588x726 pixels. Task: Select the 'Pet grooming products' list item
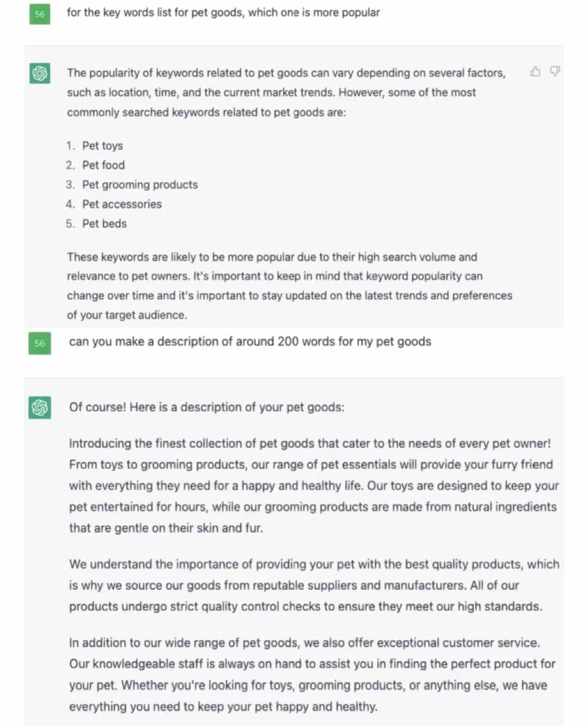[x=140, y=185]
